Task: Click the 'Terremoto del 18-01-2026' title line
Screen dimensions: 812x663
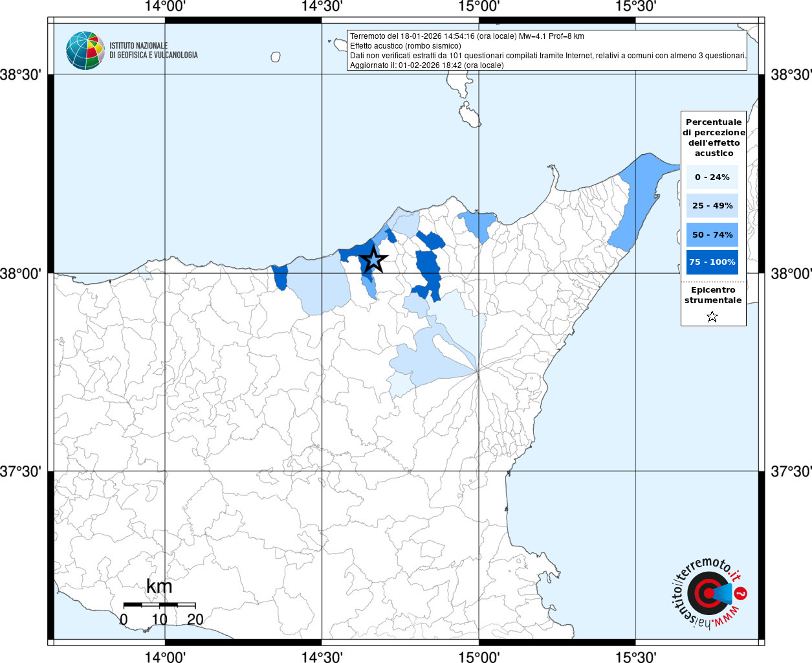Action: [x=466, y=36]
